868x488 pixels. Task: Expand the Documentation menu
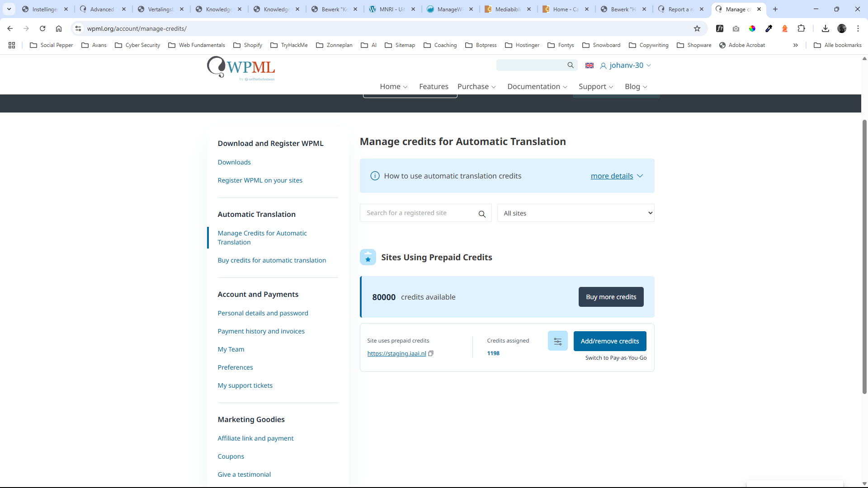pyautogui.click(x=537, y=87)
